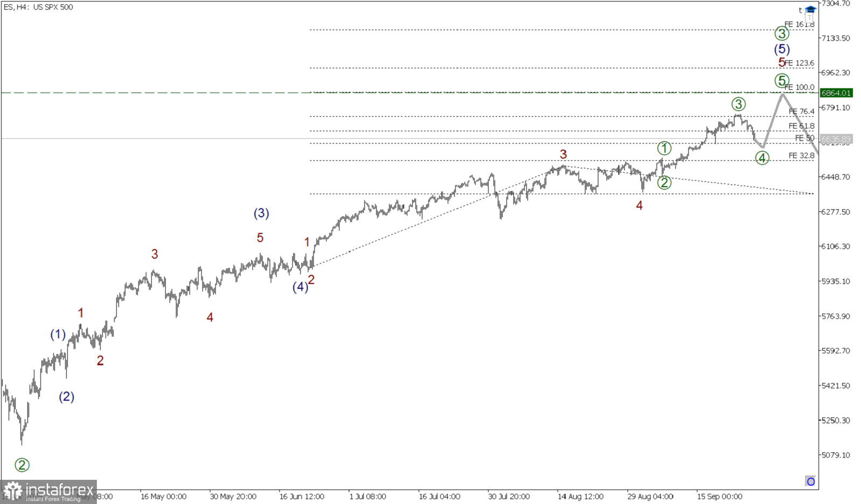Viewport: 861px width, 504px height.
Task: Click the blue graduation cap icon
Action: coord(810,10)
